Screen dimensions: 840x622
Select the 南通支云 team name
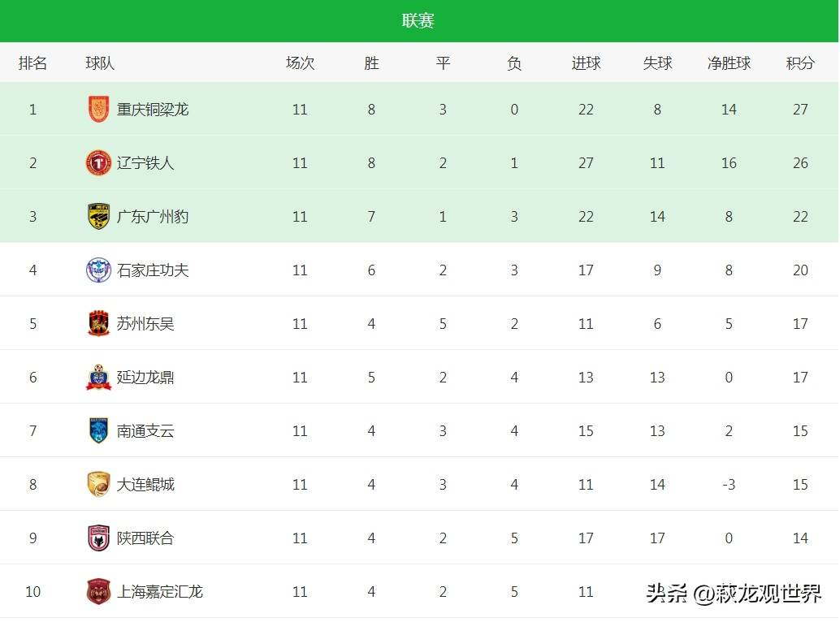coord(145,430)
